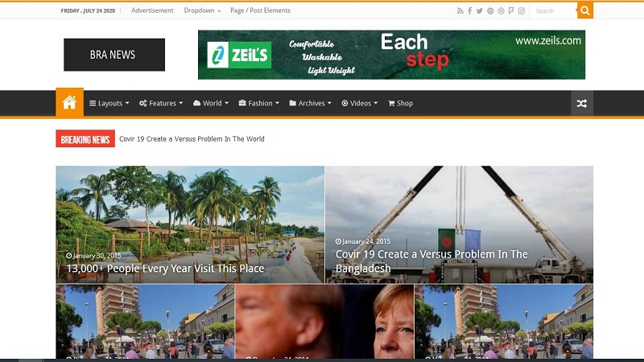The image size is (644, 362).
Task: Open the Zeil's banner advertisement
Action: point(391,55)
